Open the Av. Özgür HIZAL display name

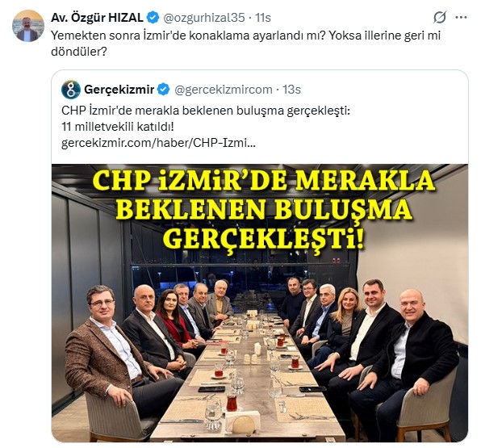click(97, 18)
